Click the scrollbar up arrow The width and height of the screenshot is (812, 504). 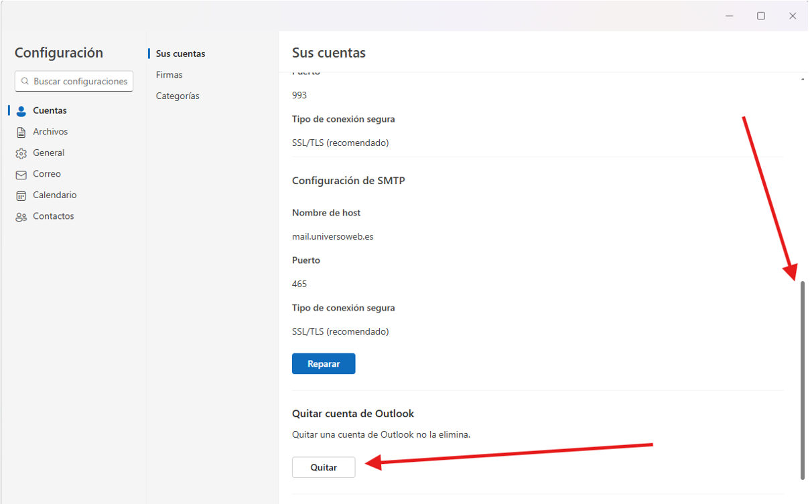point(803,80)
